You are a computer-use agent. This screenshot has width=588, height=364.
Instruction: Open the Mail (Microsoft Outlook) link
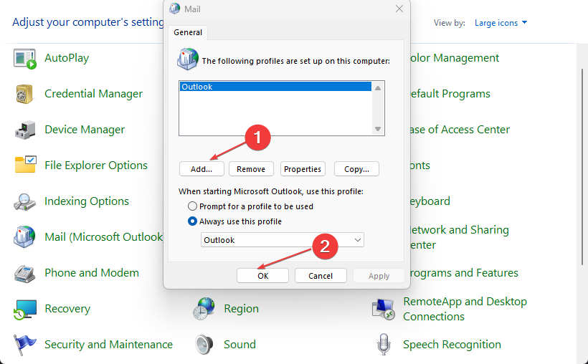(x=104, y=237)
